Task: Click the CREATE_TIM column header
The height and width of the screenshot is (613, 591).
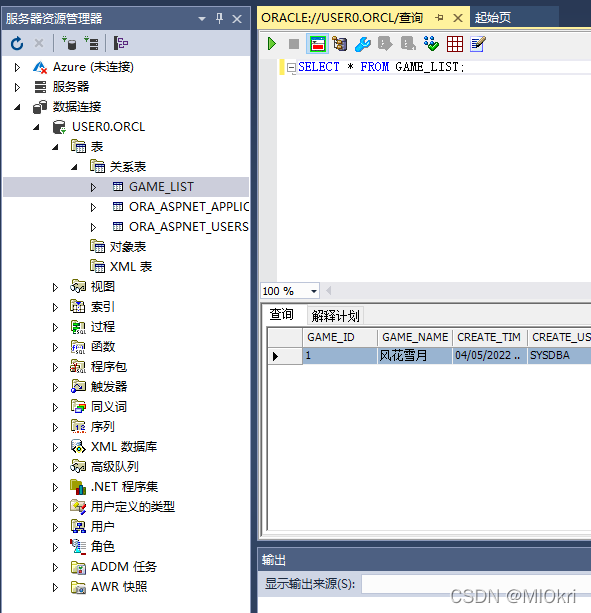Action: tap(490, 337)
